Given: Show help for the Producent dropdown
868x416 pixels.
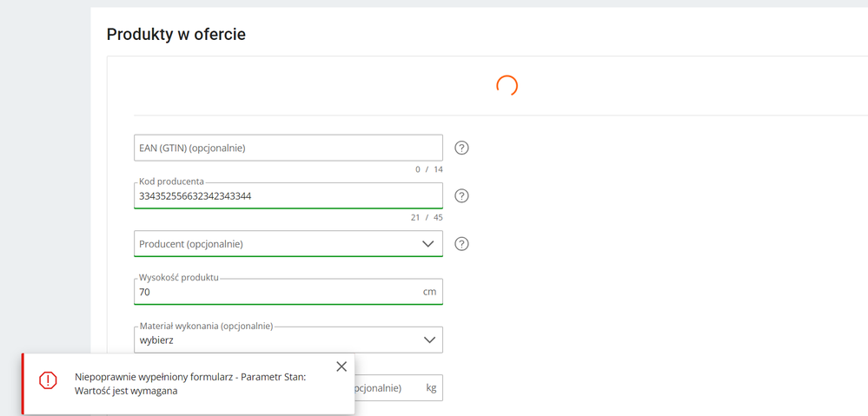Looking at the screenshot, I should point(461,244).
